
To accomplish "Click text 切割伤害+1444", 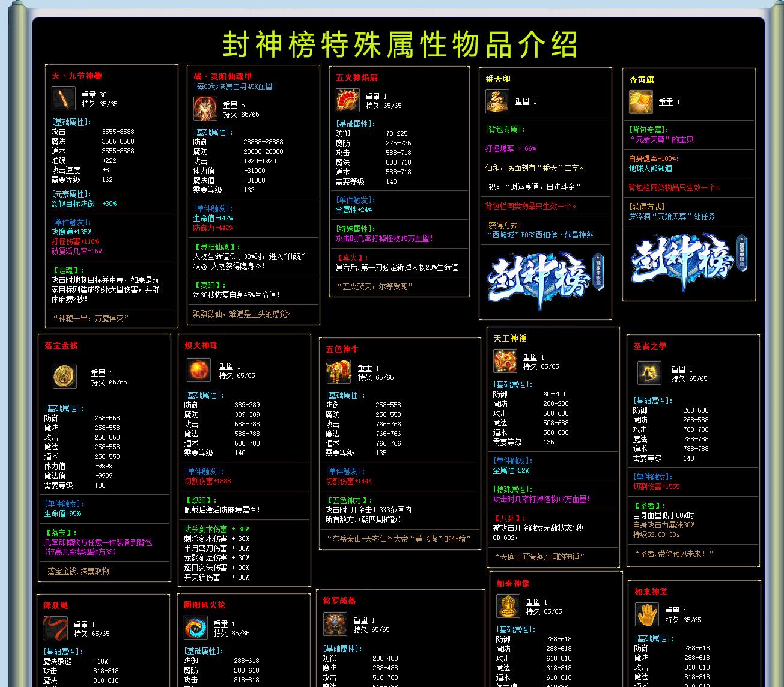I will 349,481.
